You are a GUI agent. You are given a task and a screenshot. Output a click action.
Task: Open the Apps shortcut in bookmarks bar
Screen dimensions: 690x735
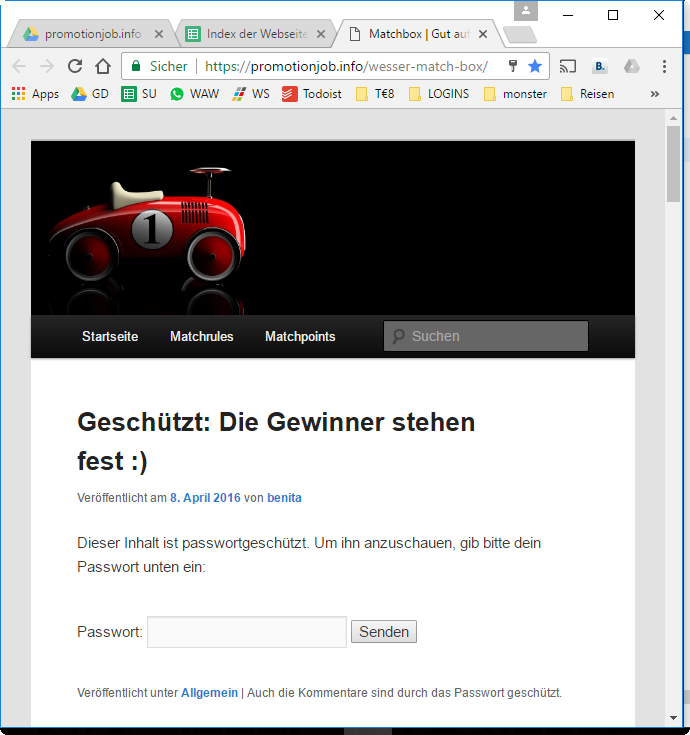(x=35, y=94)
